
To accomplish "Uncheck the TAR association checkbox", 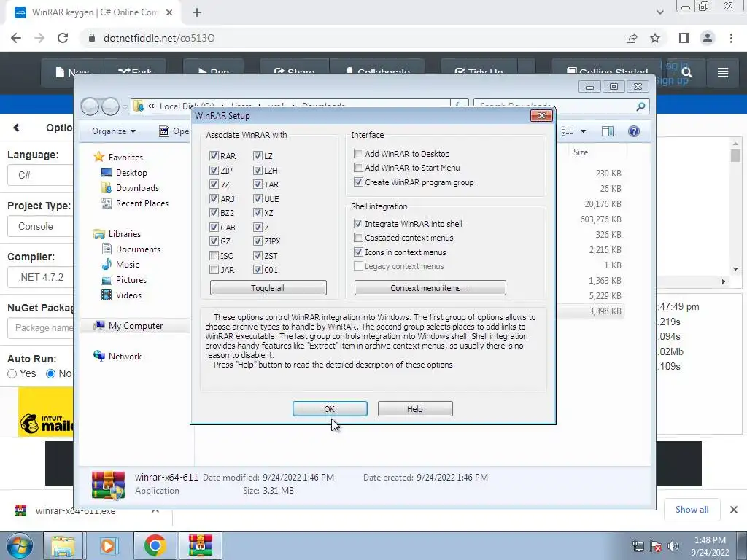I will click(x=258, y=184).
